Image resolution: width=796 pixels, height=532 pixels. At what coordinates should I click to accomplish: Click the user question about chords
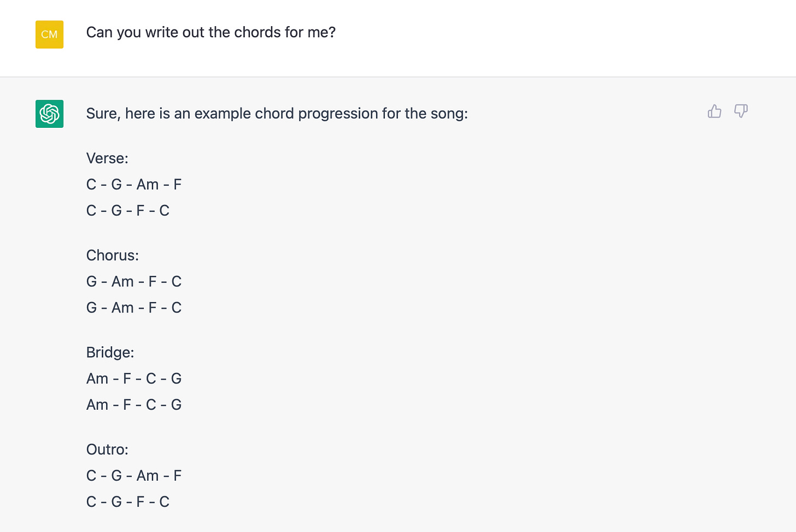click(210, 32)
